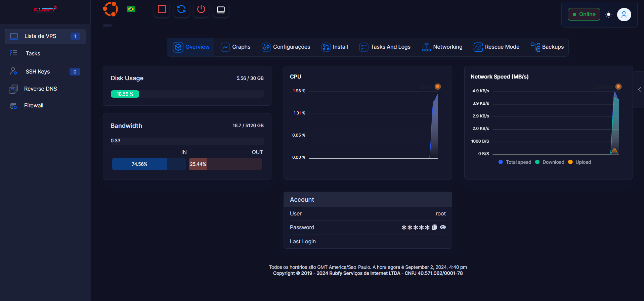The width and height of the screenshot is (644, 301).
Task: Click the Overview cube icon
Action: coord(178,47)
